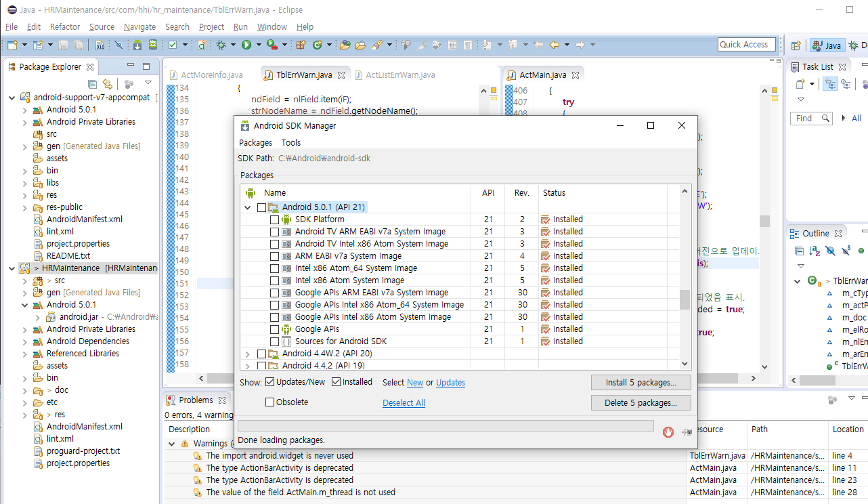Click the Run Last Tool icon with red toolbox
Image resolution: width=868 pixels, height=504 pixels.
pos(272,45)
